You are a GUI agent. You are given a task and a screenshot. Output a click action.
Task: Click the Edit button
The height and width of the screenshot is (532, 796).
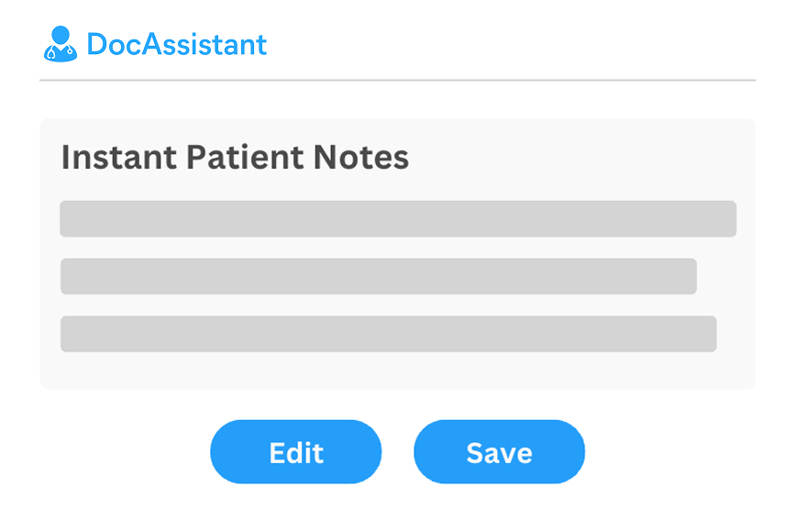296,451
